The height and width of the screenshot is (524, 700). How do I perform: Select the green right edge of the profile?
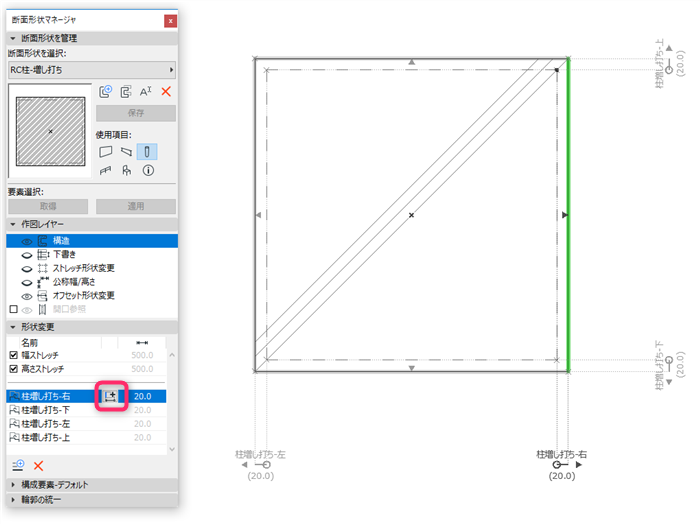click(568, 215)
